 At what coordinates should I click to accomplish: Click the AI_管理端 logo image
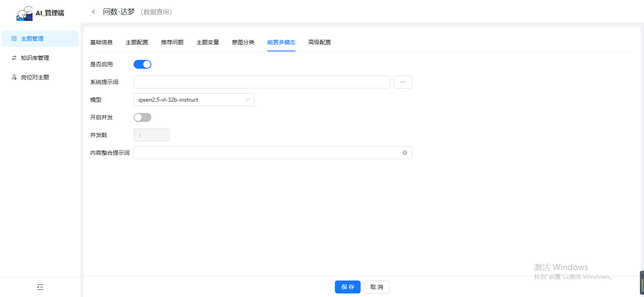point(25,13)
